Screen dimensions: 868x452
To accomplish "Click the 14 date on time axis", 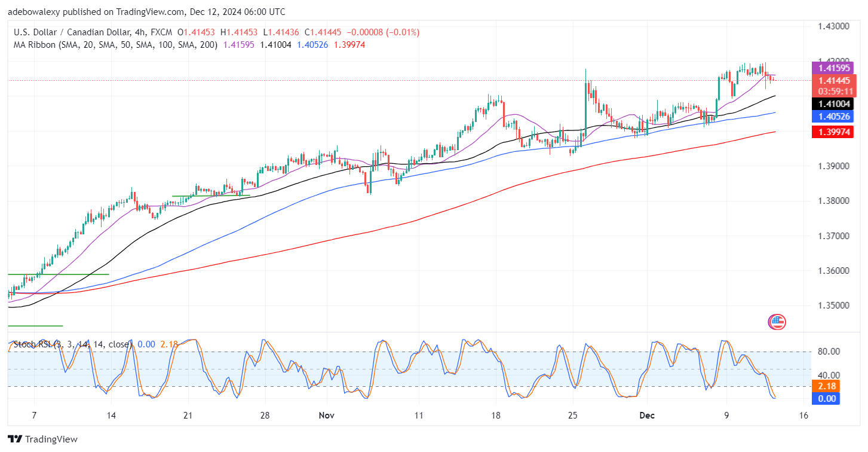I will (x=111, y=415).
